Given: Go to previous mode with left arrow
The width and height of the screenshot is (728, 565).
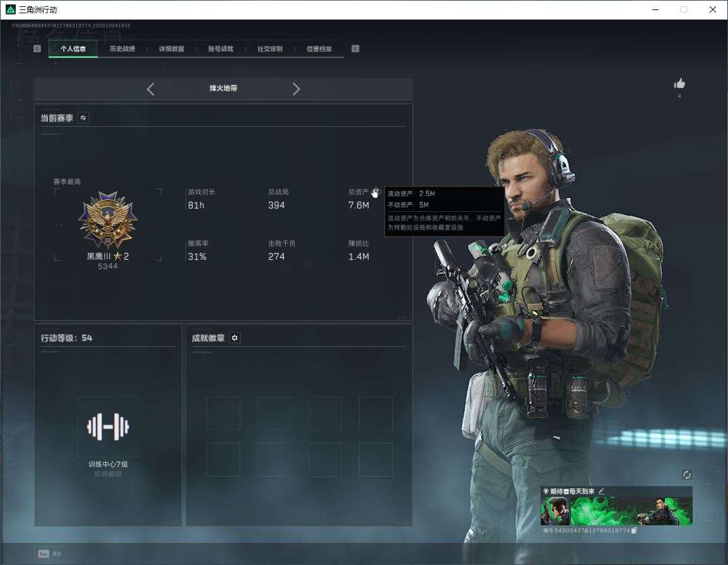Looking at the screenshot, I should point(150,89).
